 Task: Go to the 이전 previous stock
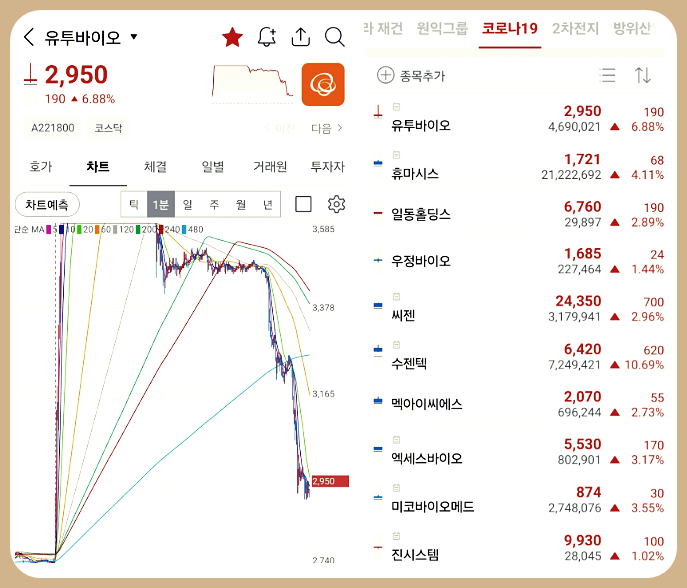coord(280,128)
